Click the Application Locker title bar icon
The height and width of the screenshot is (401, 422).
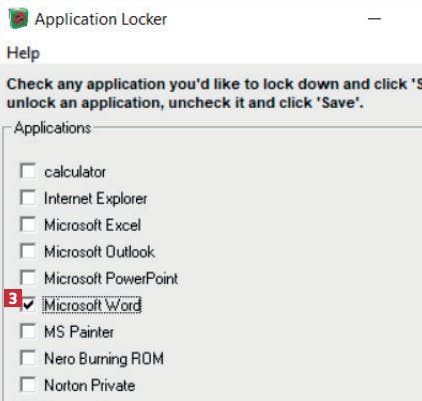[18, 19]
